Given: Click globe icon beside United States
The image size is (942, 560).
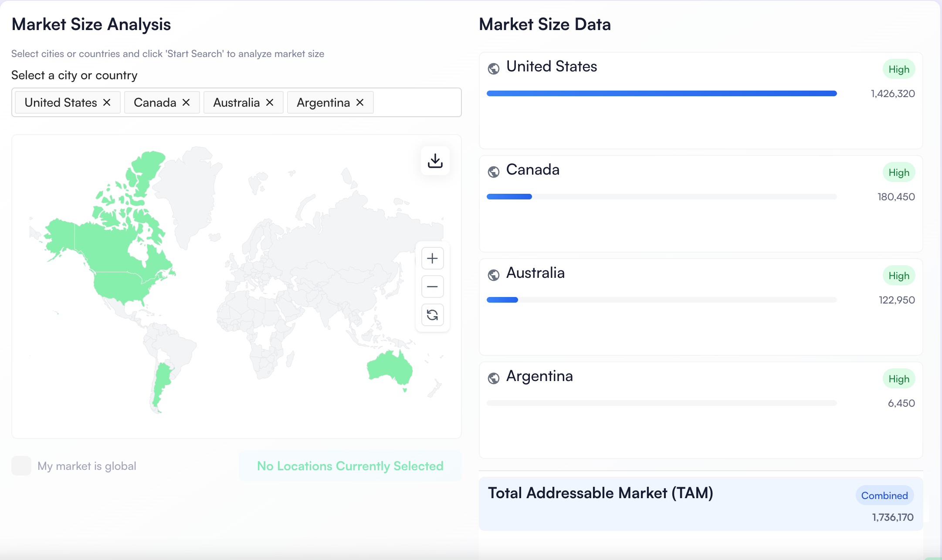Looking at the screenshot, I should pos(494,68).
